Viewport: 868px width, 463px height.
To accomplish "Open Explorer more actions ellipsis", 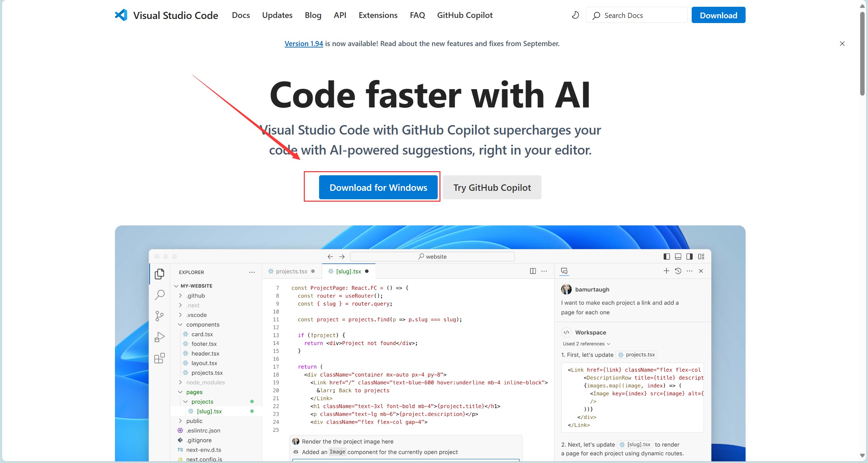I will [252, 272].
